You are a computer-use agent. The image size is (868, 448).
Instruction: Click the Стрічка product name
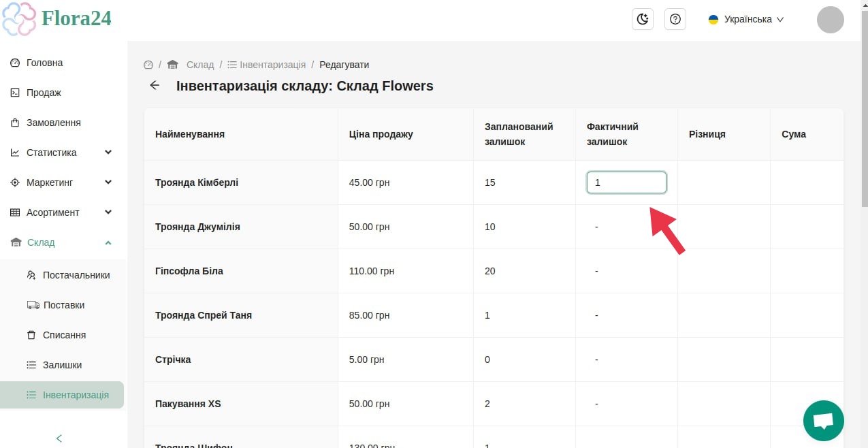[x=173, y=359]
